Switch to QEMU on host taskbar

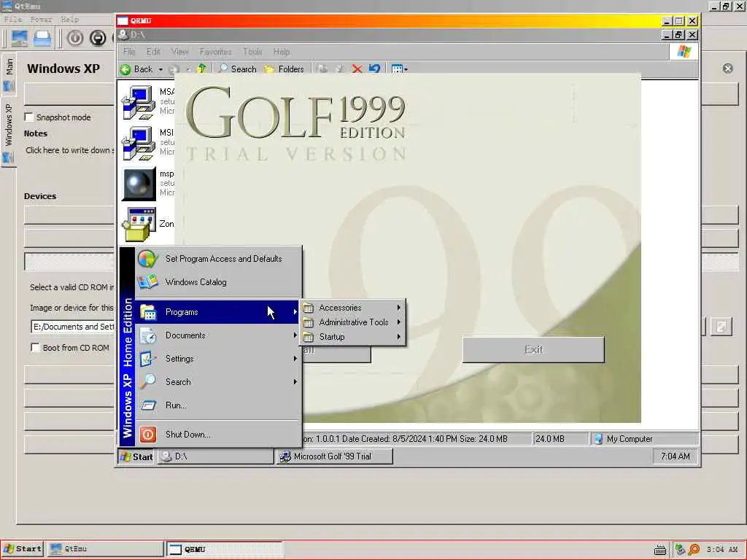click(225, 549)
